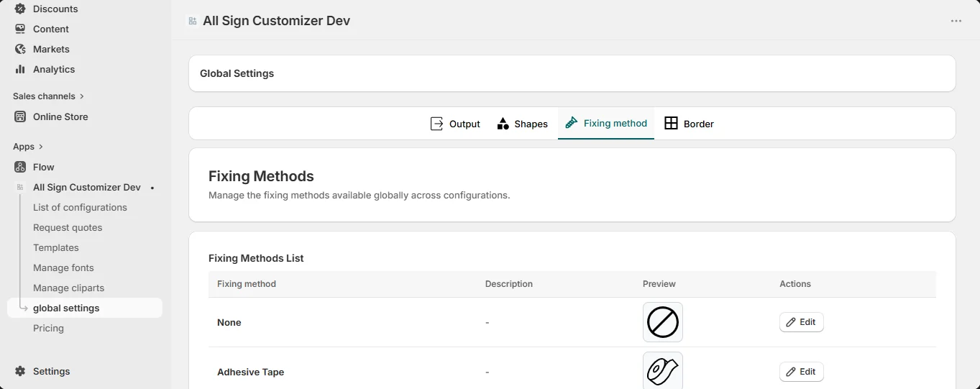Click the Markets globe icon

click(20, 49)
